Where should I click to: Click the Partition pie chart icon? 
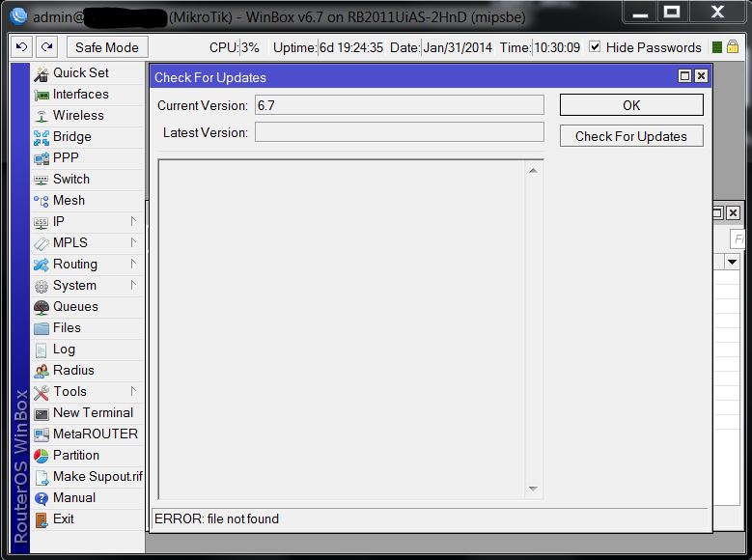click(x=42, y=456)
